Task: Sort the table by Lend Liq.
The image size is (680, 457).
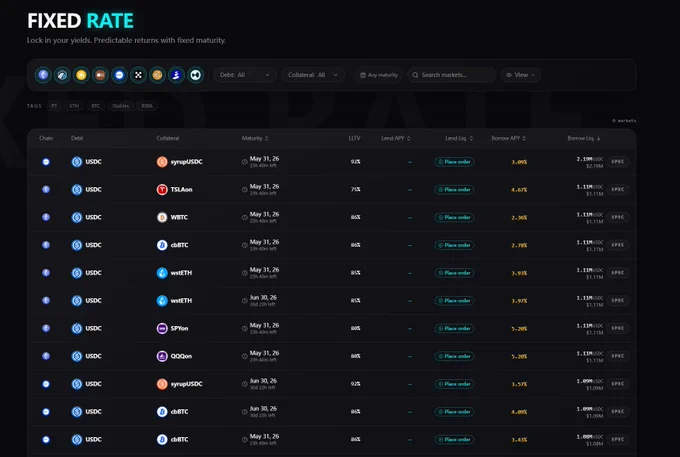Action: pyautogui.click(x=459, y=138)
